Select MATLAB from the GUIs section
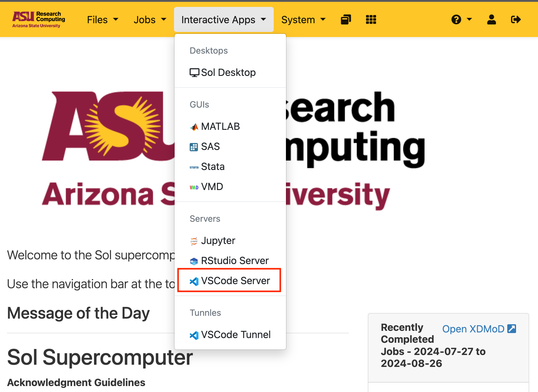 [220, 126]
